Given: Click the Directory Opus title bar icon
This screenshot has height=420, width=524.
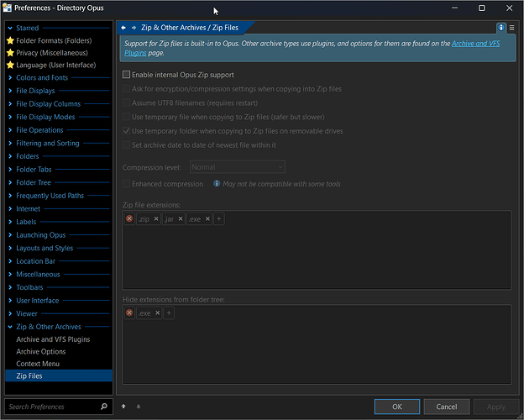Looking at the screenshot, I should click(x=7, y=8).
